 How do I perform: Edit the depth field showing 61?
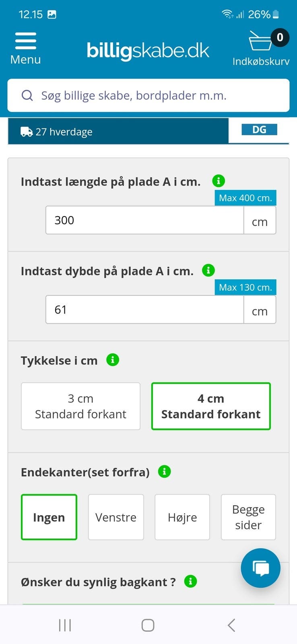(x=145, y=310)
